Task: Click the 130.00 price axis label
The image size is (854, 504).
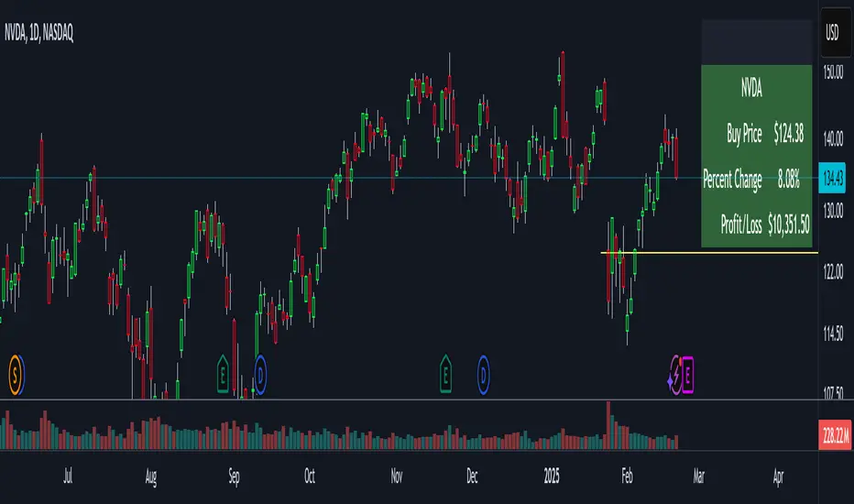Action: pyautogui.click(x=833, y=211)
